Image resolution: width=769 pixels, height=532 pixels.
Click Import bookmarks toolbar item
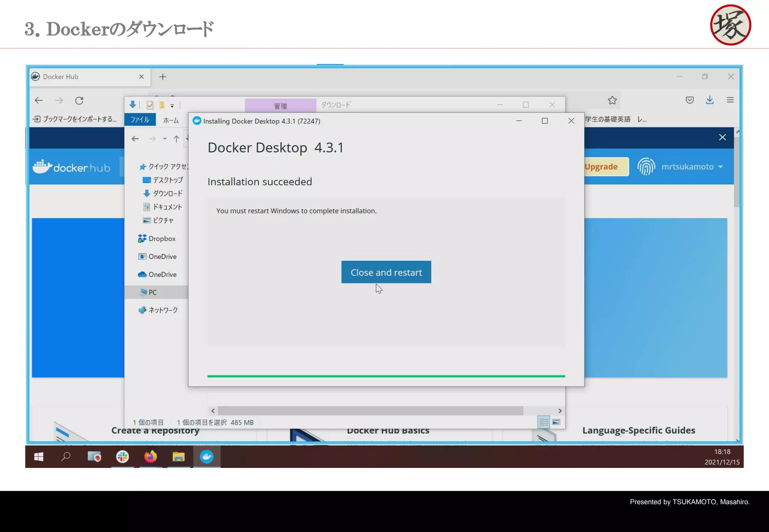tap(75, 119)
